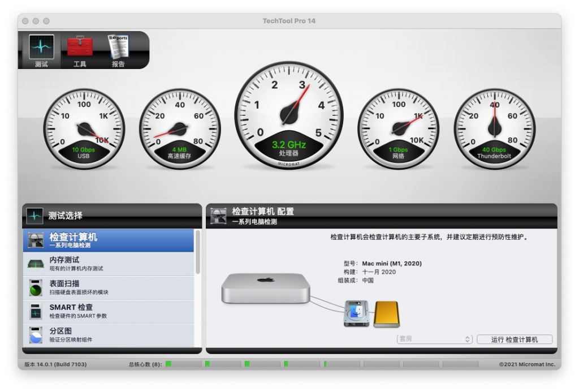This screenshot has width=579, height=392.
Task: Click the 总核心数 (8) label
Action: click(x=145, y=364)
